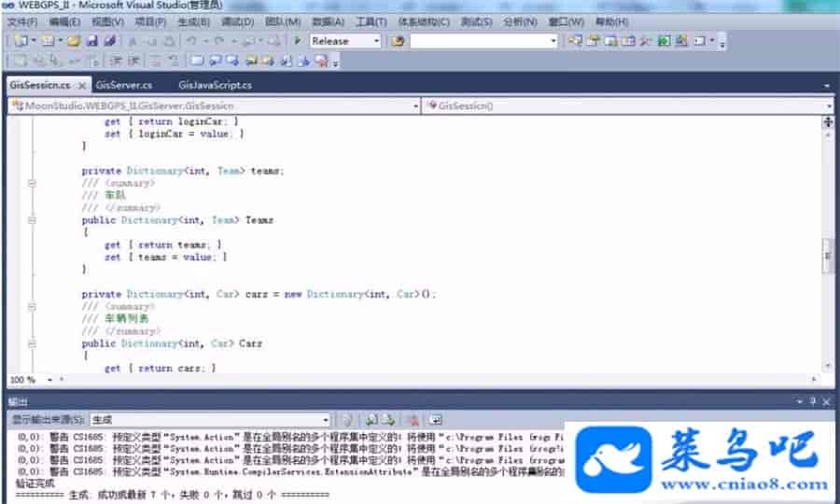Image resolution: width=840 pixels, height=504 pixels.
Task: Click the Undo arrow in the toolbar
Action: pyautogui.click(x=191, y=41)
